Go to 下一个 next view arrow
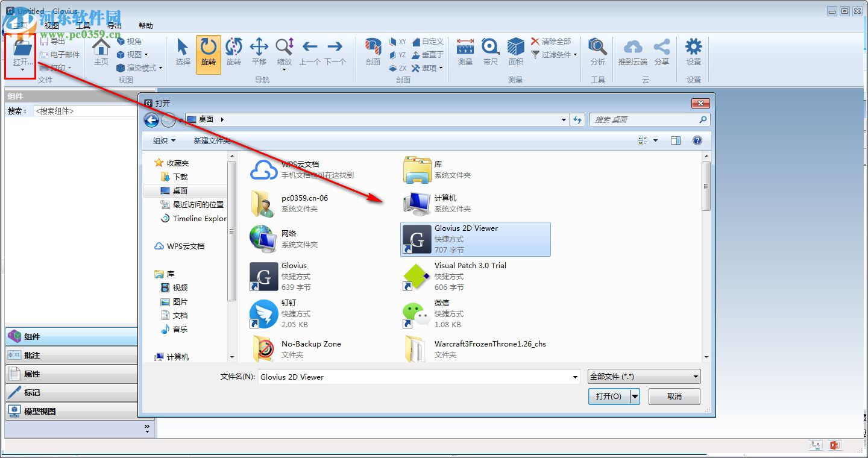Image resolution: width=868 pixels, height=458 pixels. [335, 52]
